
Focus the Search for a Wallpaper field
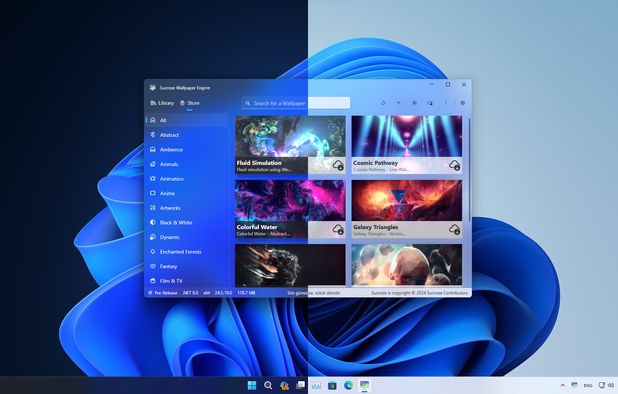pyautogui.click(x=296, y=103)
